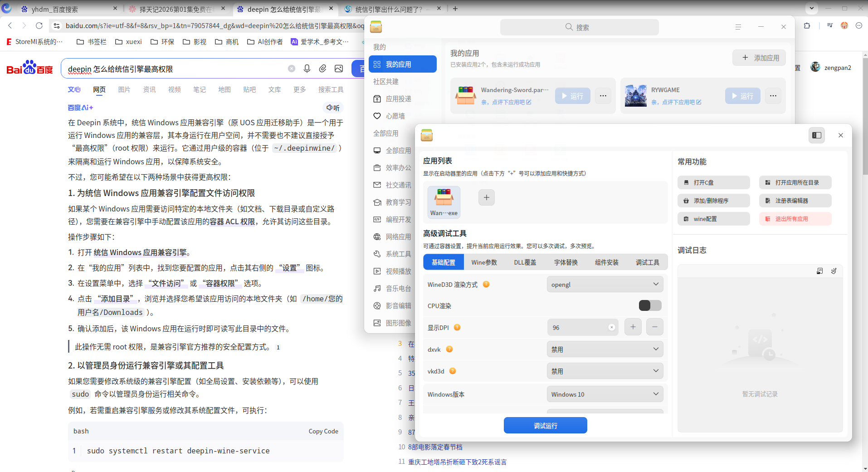Toggle the CPU渲染 switch

tap(650, 305)
